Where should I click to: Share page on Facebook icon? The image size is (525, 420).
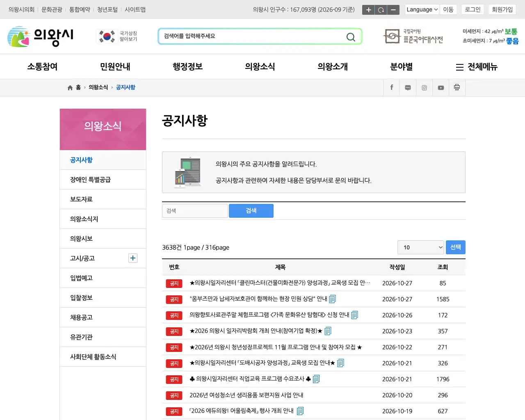pyautogui.click(x=392, y=87)
